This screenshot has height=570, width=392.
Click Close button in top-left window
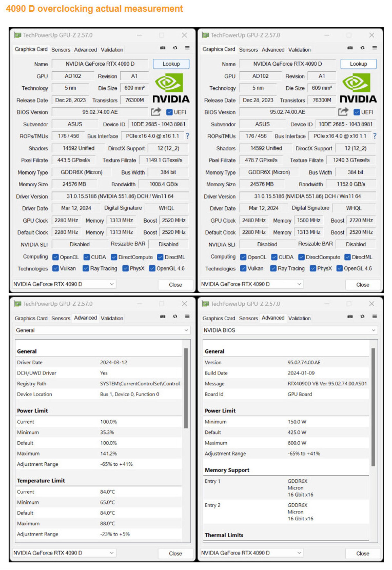pyautogui.click(x=175, y=285)
